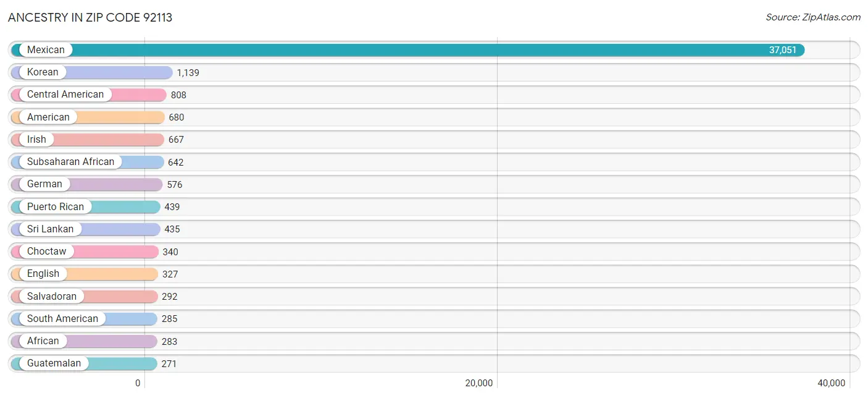This screenshot has height=398, width=868.
Task: Click the 20,000 axis label
Action: (x=479, y=383)
